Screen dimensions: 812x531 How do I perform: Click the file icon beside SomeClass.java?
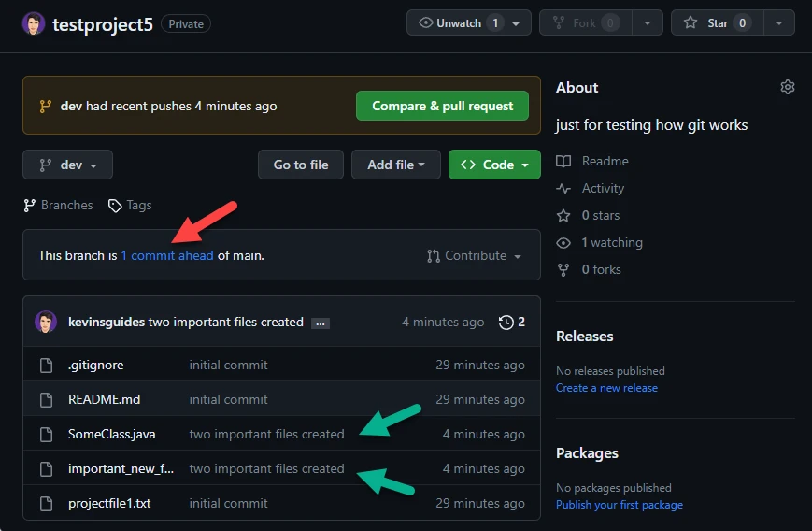[46, 434]
